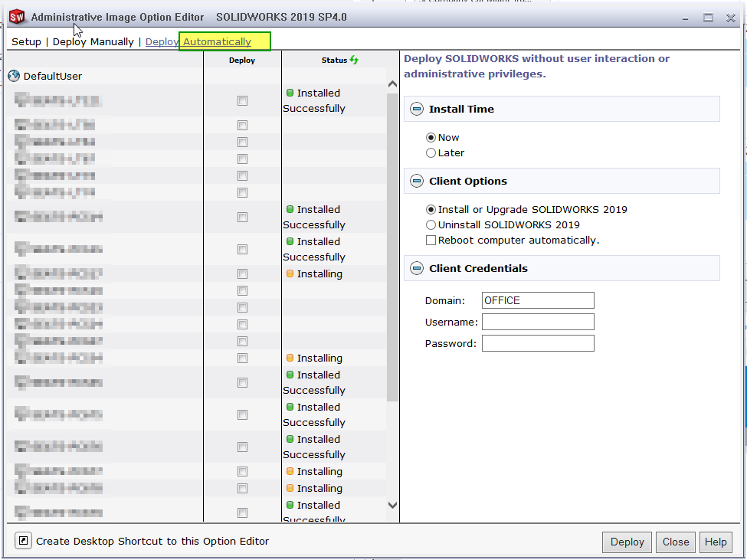Viewport: 747px width, 560px height.
Task: Click the Status column header
Action: [x=334, y=60]
